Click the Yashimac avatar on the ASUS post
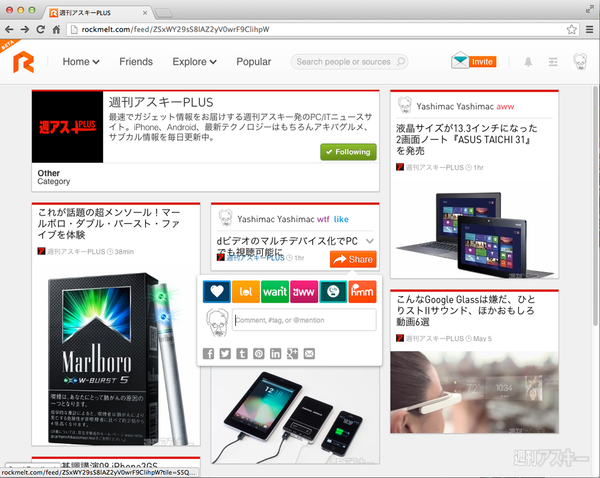 [x=404, y=105]
